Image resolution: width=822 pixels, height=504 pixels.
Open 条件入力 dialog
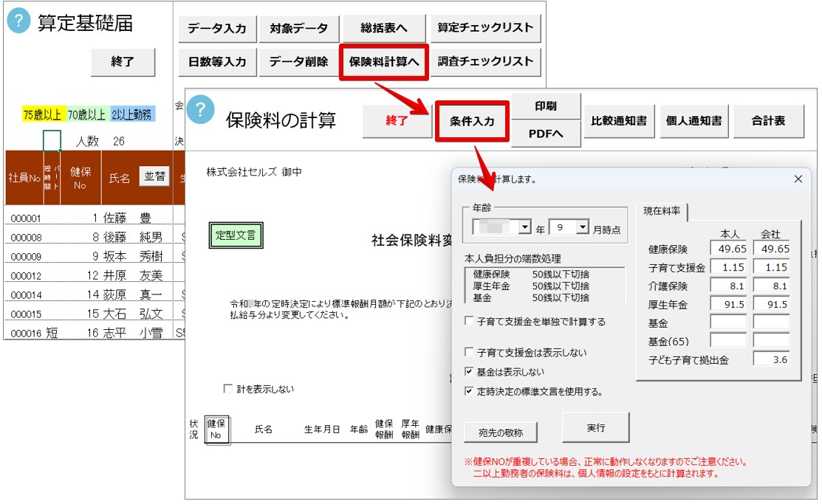[473, 122]
